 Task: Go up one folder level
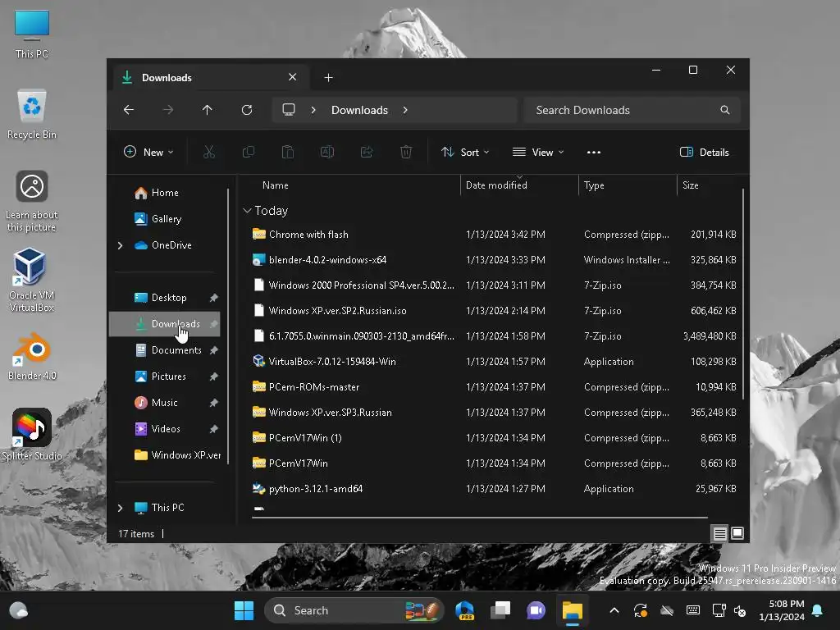(x=208, y=110)
